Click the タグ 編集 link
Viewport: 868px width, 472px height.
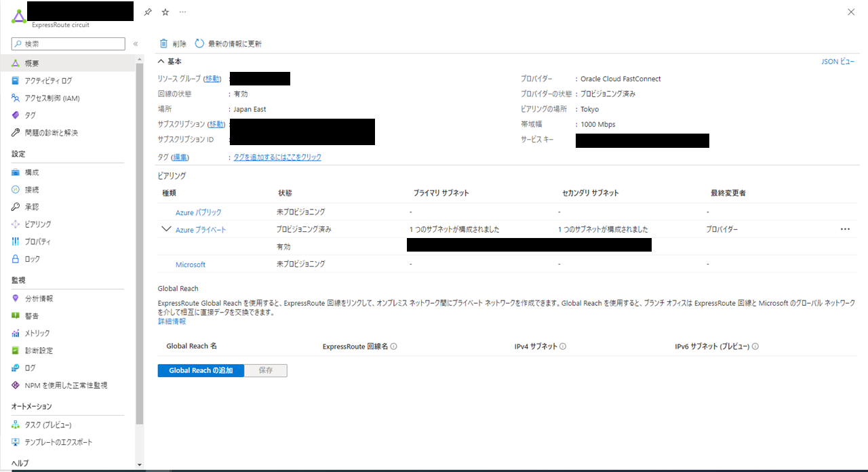click(180, 157)
